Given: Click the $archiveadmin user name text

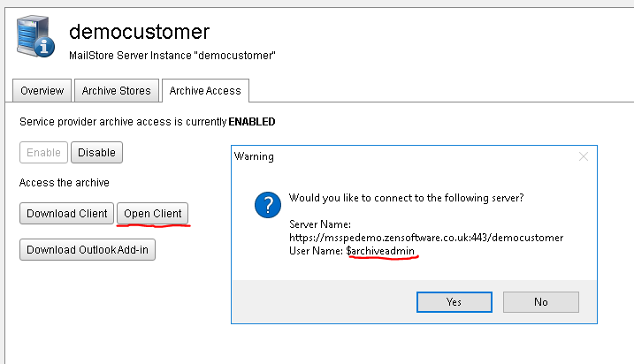Looking at the screenshot, I should pos(380,251).
